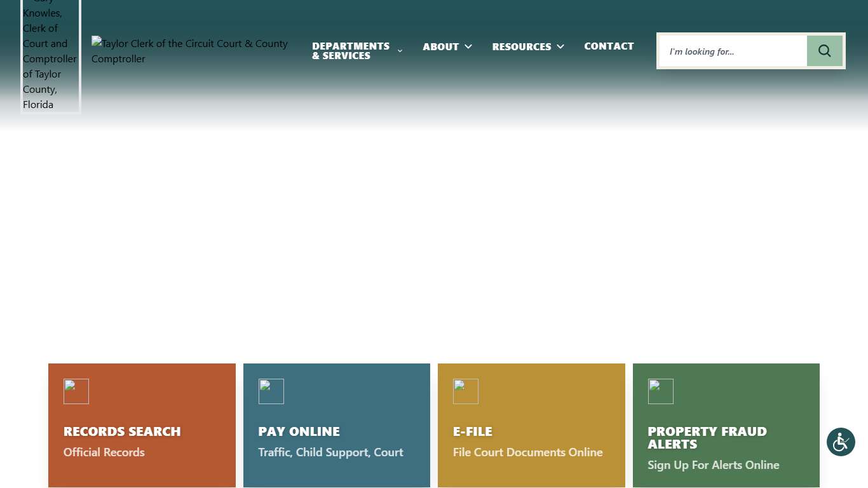This screenshot has width=868, height=488.
Task: Open the E-File heading link
Action: 473,431
